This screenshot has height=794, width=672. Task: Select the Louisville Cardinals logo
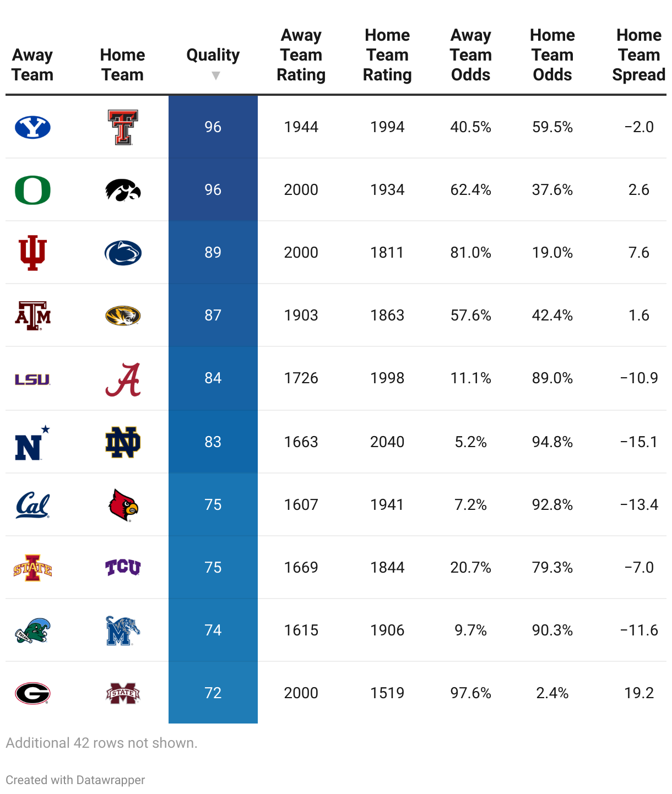pos(123,505)
